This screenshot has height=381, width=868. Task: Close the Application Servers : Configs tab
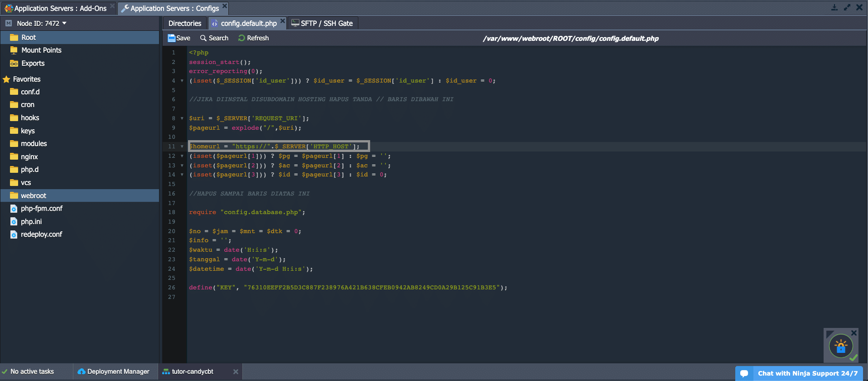point(224,6)
